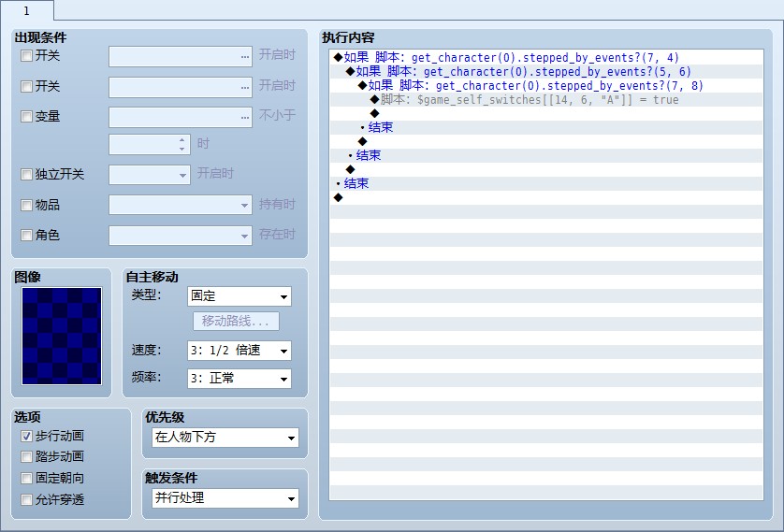Select the innermost 结束 line
Screen dimensions: 784x532
tap(546, 127)
